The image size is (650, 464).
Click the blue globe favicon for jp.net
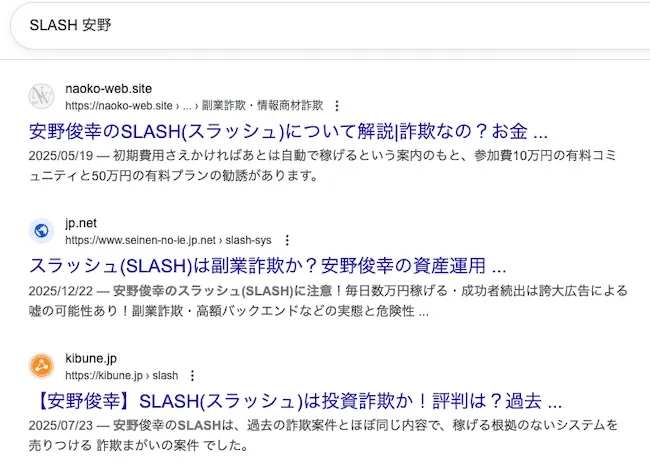(42, 231)
